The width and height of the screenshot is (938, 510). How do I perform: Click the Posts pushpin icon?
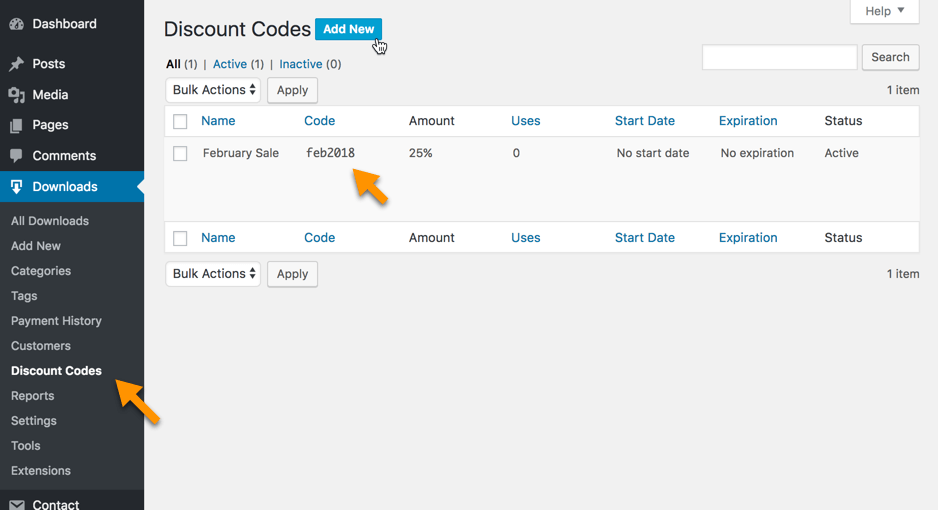[x=16, y=64]
